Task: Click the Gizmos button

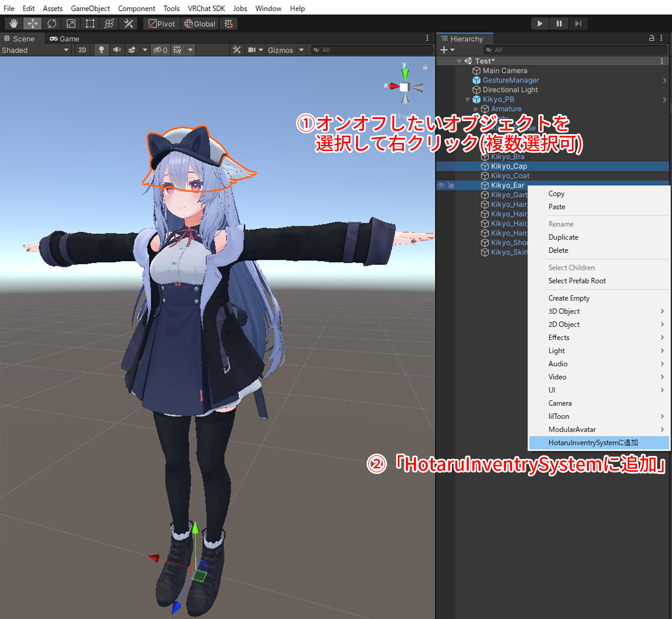Action: (x=281, y=50)
